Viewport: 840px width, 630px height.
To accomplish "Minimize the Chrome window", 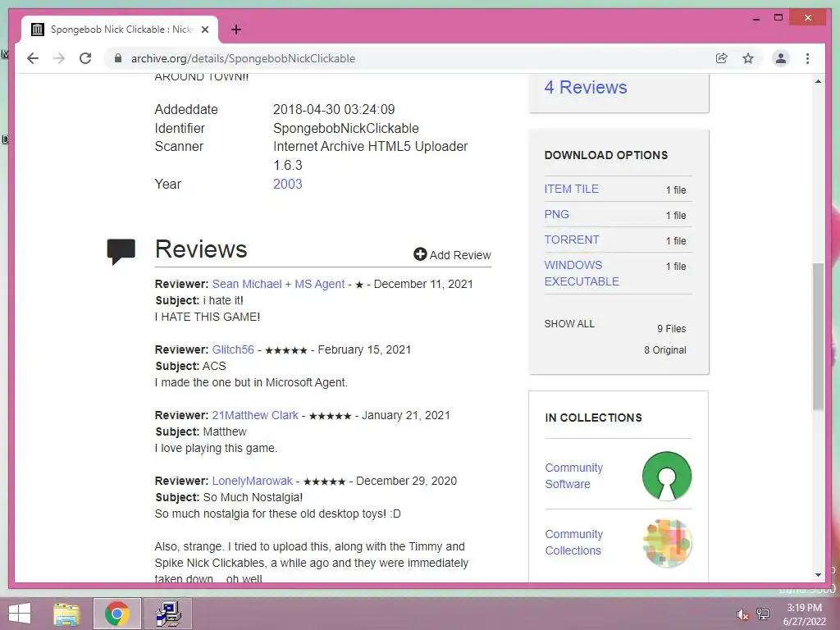I will tap(756, 18).
